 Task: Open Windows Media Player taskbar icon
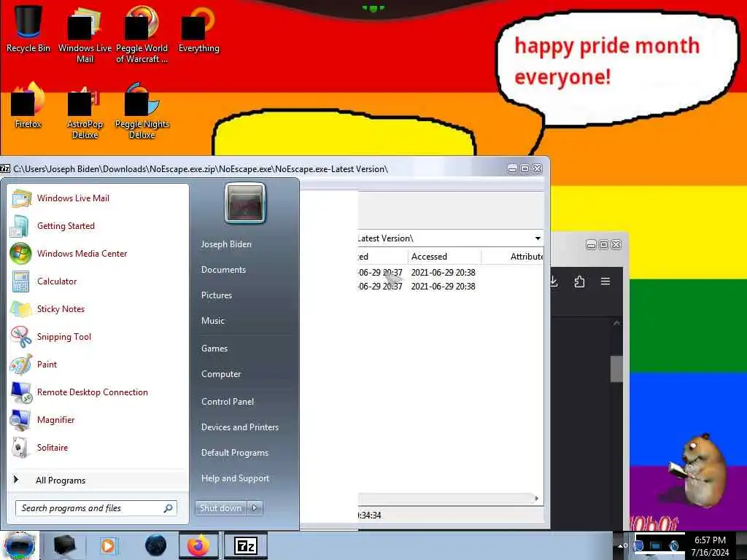coord(109,545)
